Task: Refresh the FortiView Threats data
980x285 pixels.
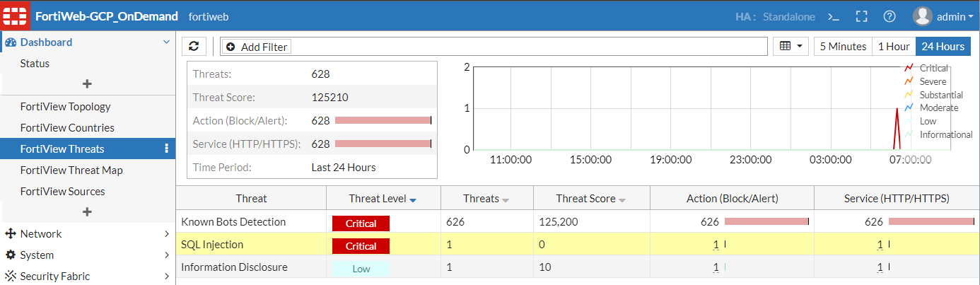Action: (x=194, y=46)
